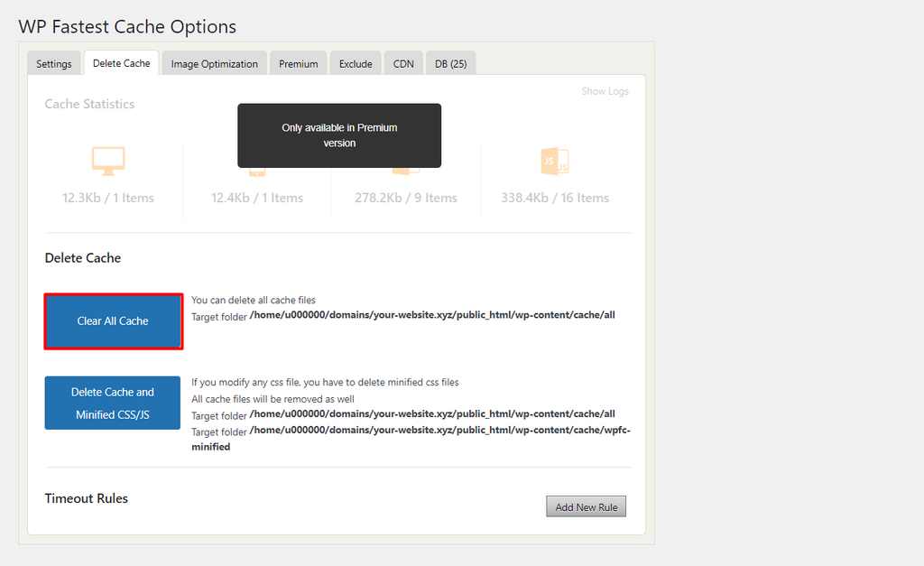Click the JS cache statistics icon
The width and height of the screenshot is (924, 566).
pyautogui.click(x=554, y=161)
